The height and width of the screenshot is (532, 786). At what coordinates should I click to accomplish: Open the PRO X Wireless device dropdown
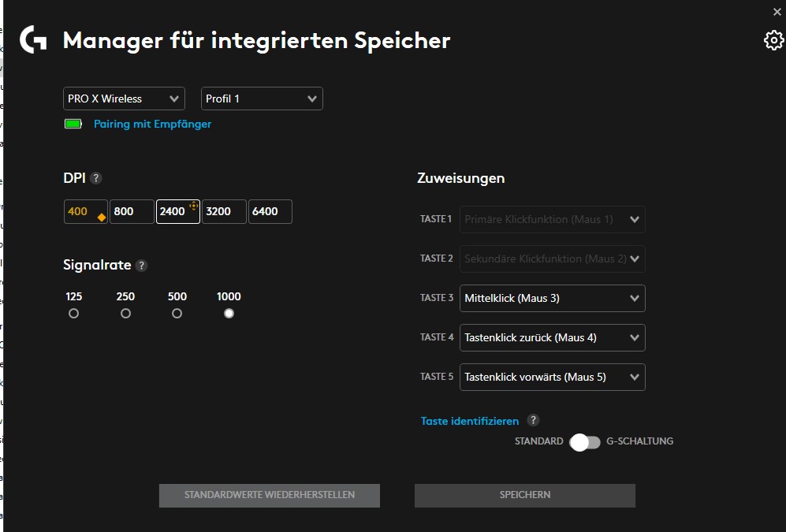tap(123, 99)
